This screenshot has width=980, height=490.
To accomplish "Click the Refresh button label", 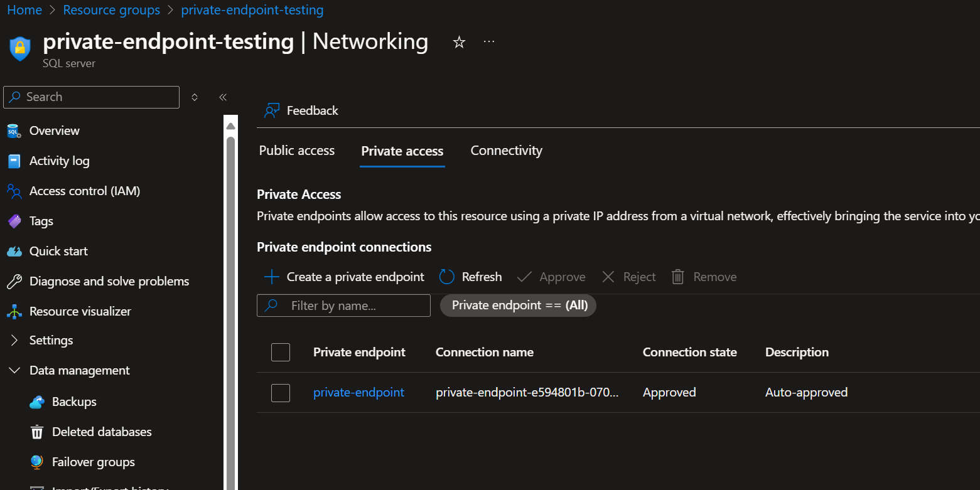I will tap(482, 277).
